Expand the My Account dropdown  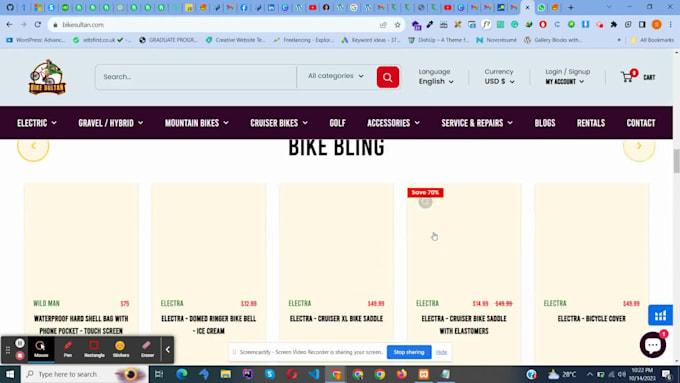coord(565,82)
